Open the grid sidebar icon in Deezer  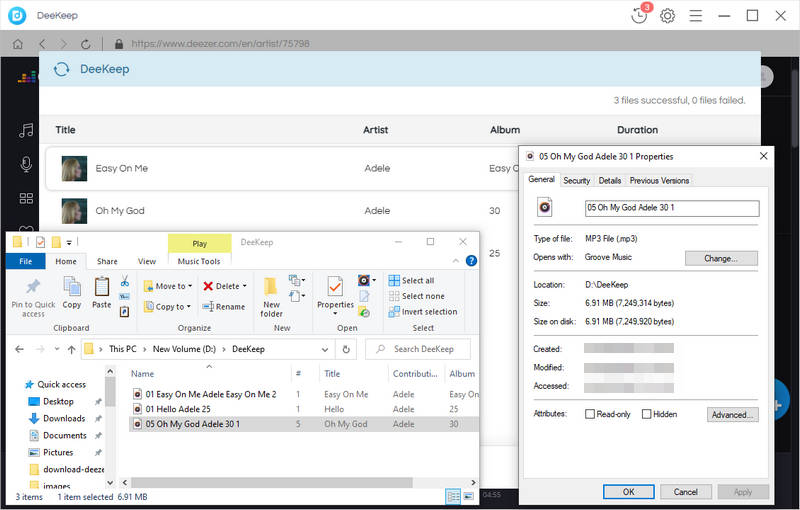tap(26, 198)
